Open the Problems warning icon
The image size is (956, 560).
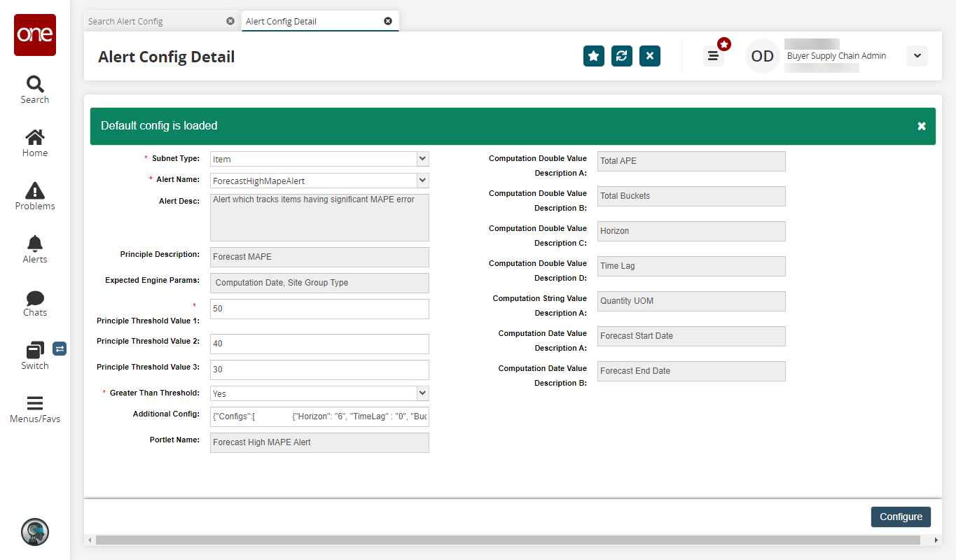coord(34,196)
